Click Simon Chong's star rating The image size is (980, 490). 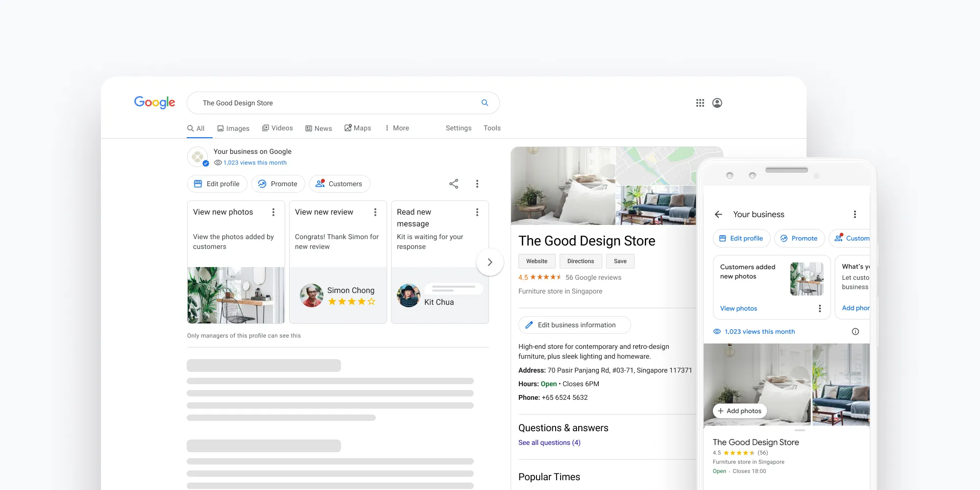pos(352,301)
